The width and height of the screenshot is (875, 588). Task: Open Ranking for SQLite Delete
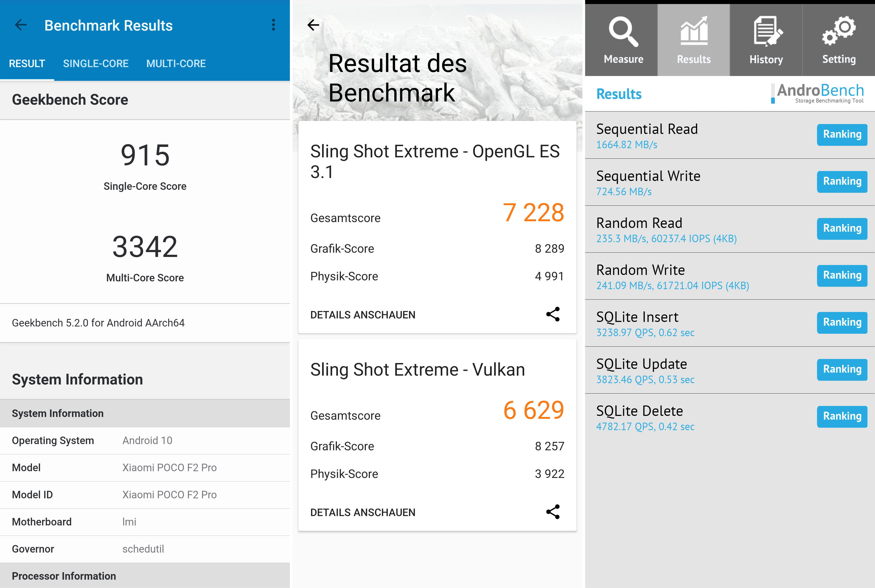(x=842, y=416)
